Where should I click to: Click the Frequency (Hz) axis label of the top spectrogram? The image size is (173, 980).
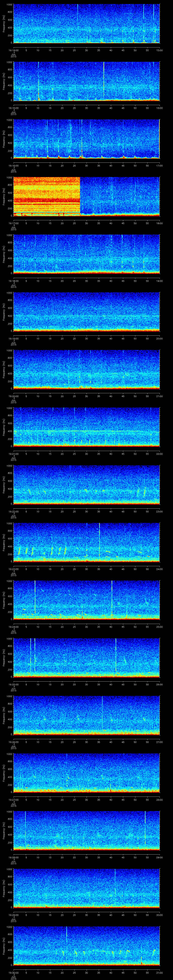click(x=4, y=24)
